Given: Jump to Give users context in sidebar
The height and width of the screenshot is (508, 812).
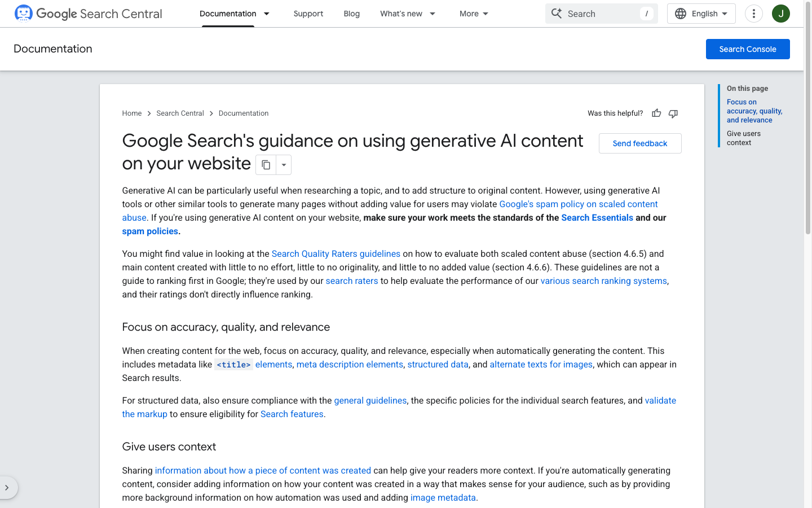Looking at the screenshot, I should point(744,138).
